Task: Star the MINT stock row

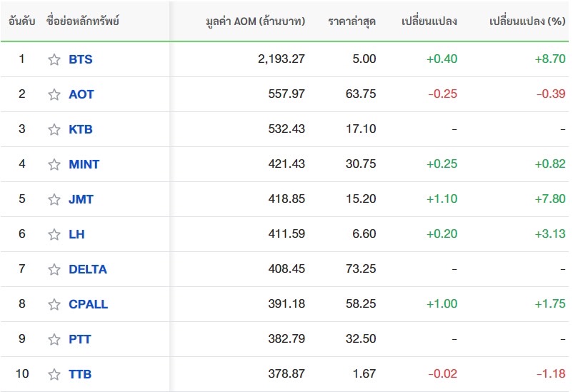Action: point(54,164)
